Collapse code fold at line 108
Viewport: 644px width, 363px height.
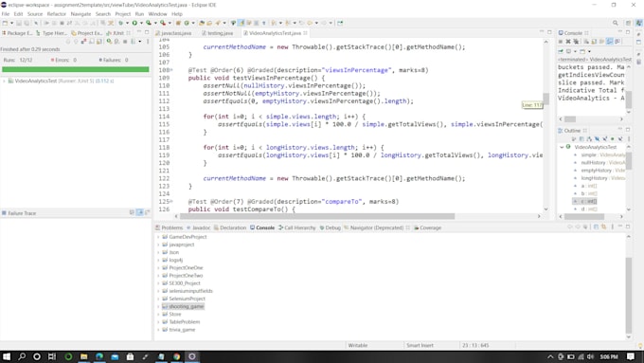[171, 70]
